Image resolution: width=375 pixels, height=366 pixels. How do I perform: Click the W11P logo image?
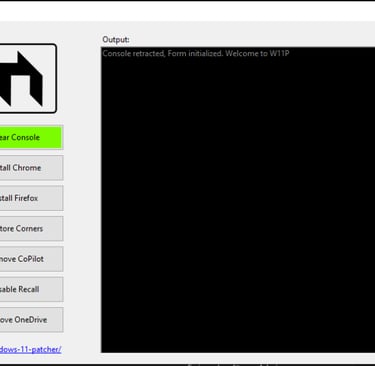pos(28,78)
